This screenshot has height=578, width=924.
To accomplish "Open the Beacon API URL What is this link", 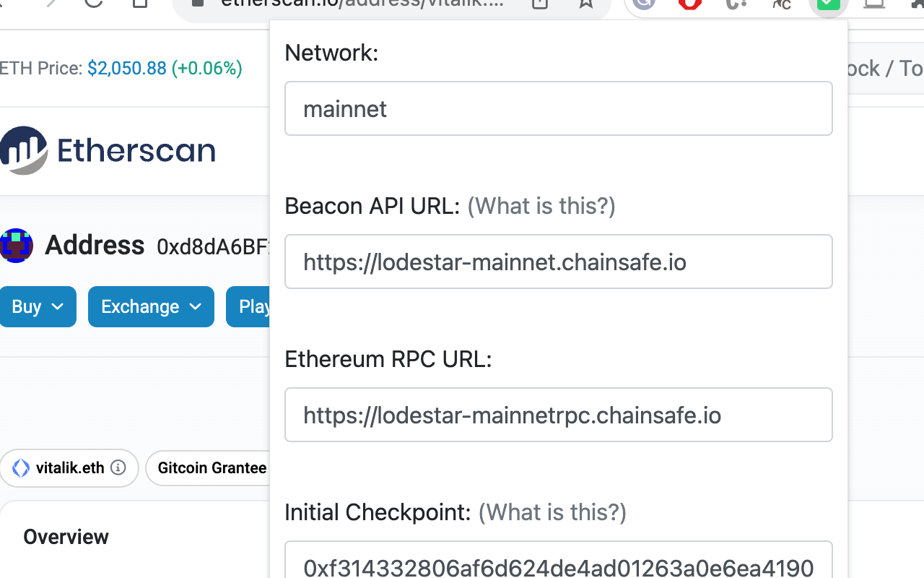I will pos(541,207).
